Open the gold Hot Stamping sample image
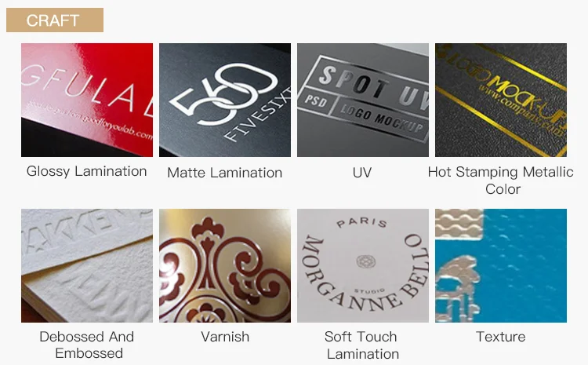The width and height of the screenshot is (588, 365). [501, 100]
